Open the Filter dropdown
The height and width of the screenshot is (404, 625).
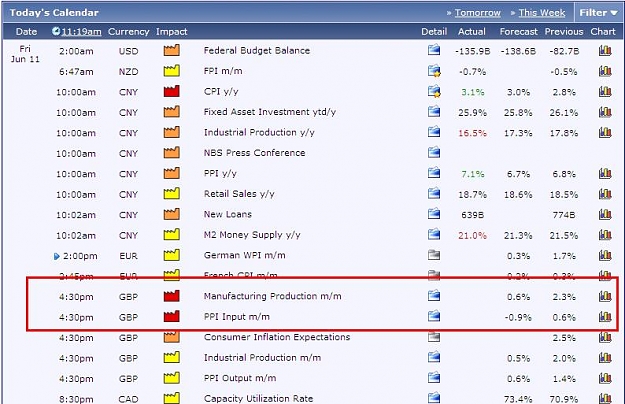pyautogui.click(x=598, y=13)
